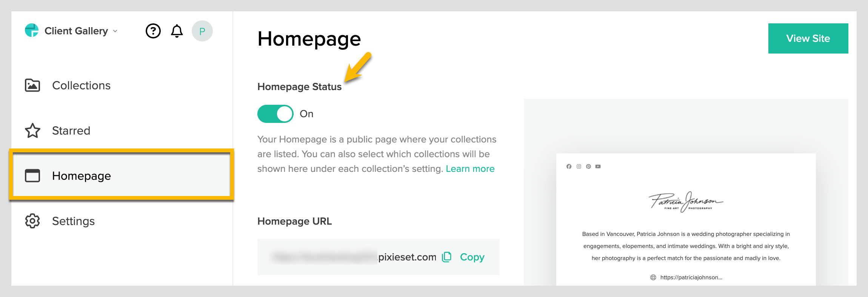Screen dimensions: 868x297
Task: Click Copy next to the homepage URL
Action: pos(472,257)
